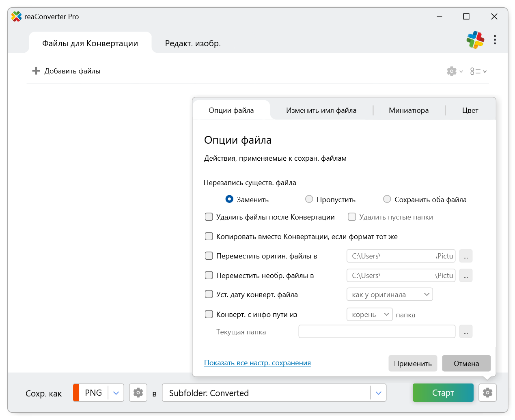Open the Редакт. изобр. tab
Screen dimensions: 515x420
point(193,43)
